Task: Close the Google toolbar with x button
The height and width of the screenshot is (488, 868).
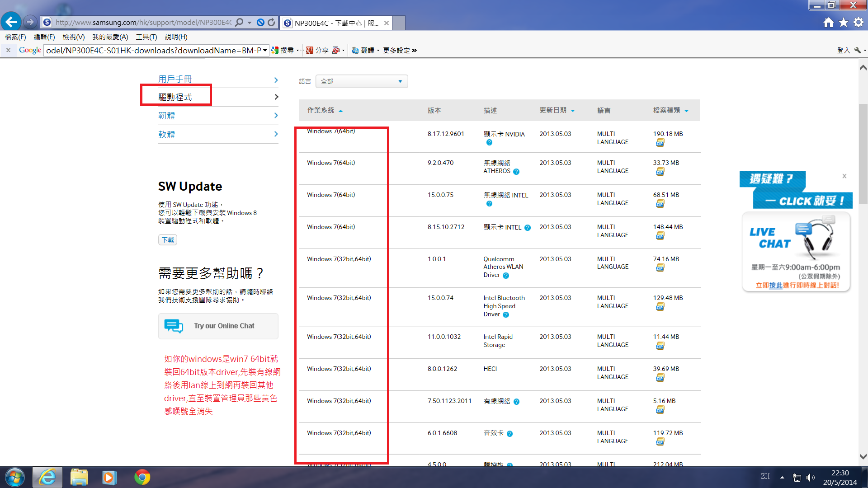Action: pyautogui.click(x=8, y=50)
